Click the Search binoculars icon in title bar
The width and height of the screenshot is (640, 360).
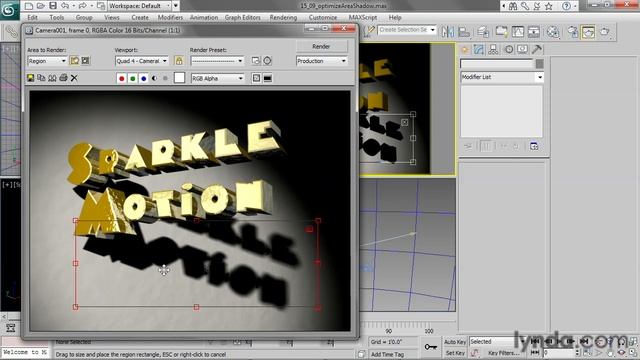coord(513,6)
